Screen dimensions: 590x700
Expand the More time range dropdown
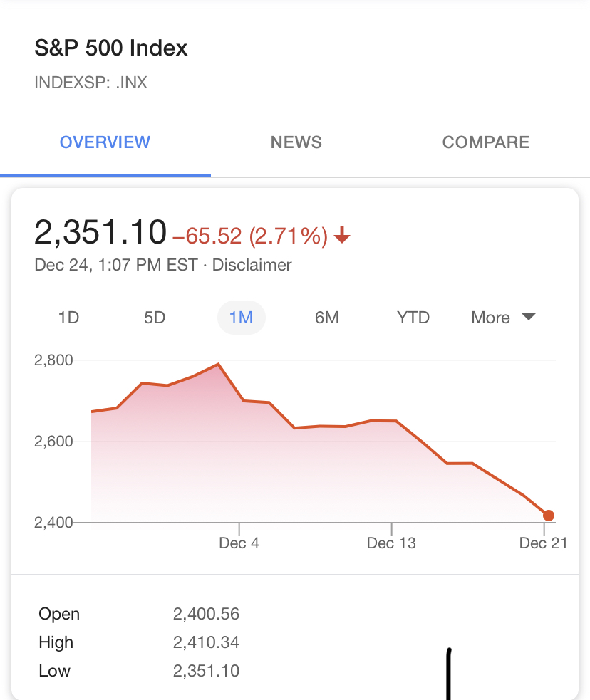(x=503, y=318)
